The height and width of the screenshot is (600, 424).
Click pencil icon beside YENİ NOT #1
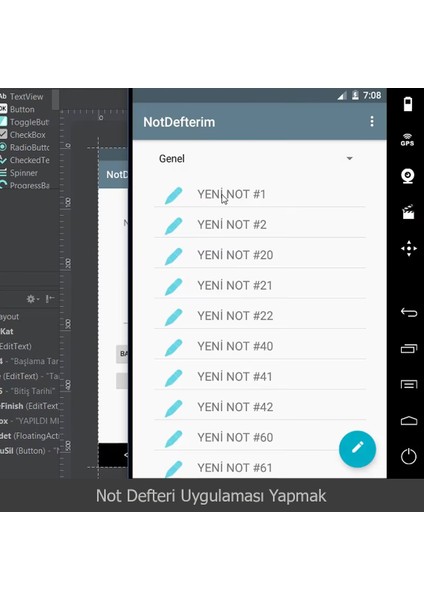tap(173, 196)
